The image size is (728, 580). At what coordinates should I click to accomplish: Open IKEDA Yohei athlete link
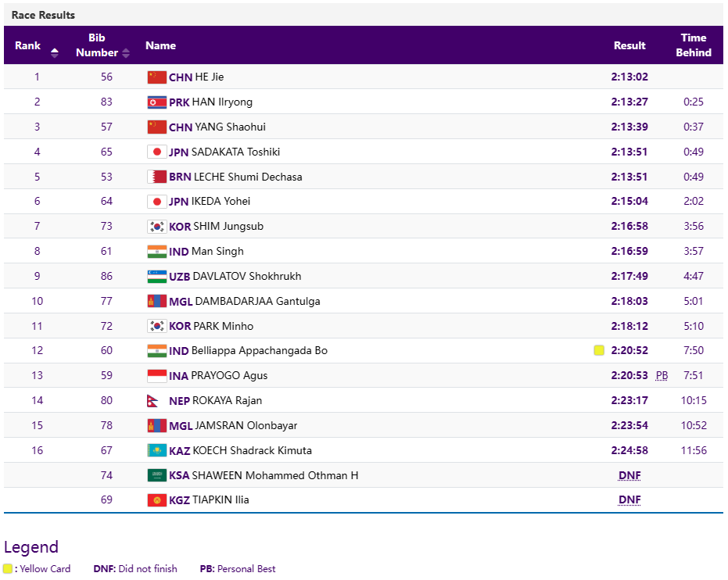point(221,202)
